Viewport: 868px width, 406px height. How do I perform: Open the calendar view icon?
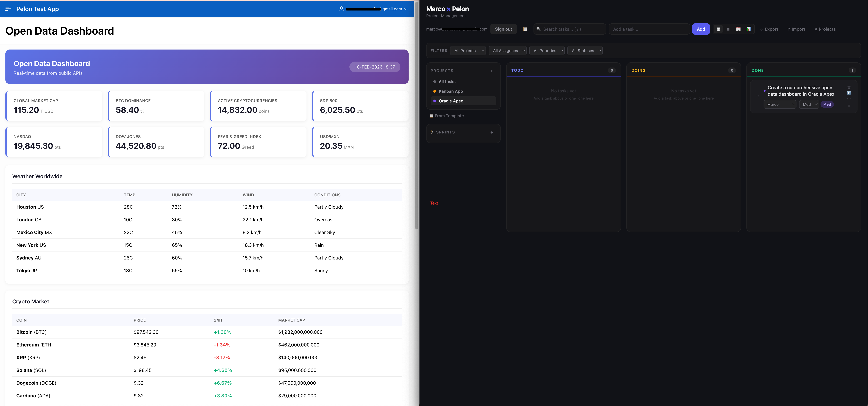click(738, 29)
